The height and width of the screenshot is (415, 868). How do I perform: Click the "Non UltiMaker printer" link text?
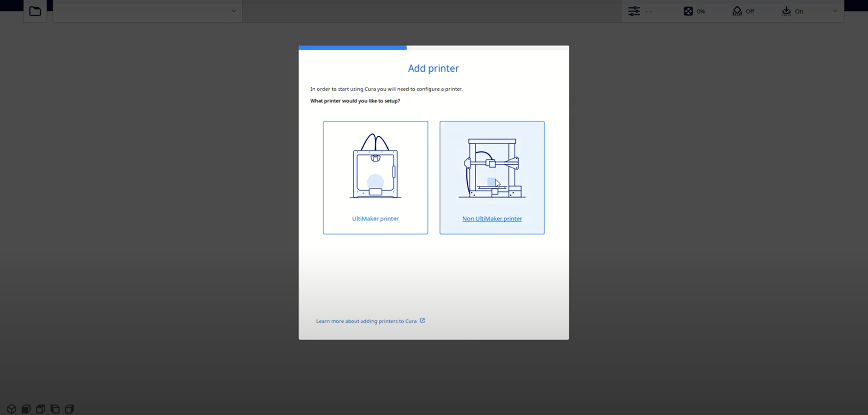(x=492, y=219)
